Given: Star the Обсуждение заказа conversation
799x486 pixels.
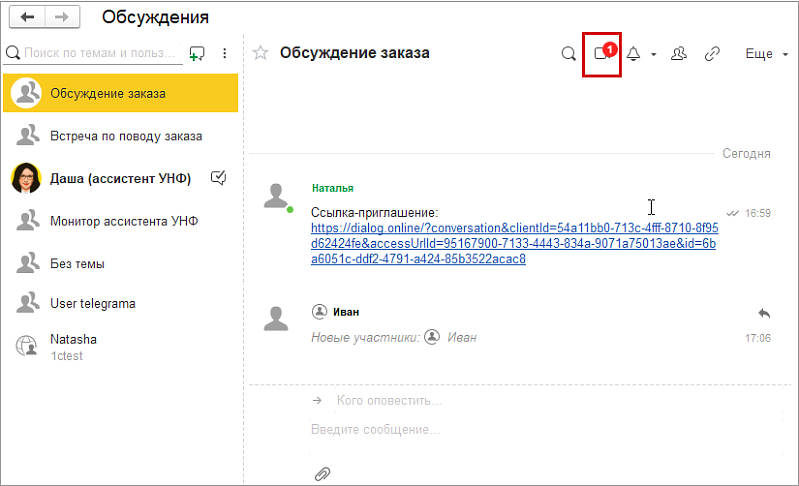Looking at the screenshot, I should (x=260, y=52).
